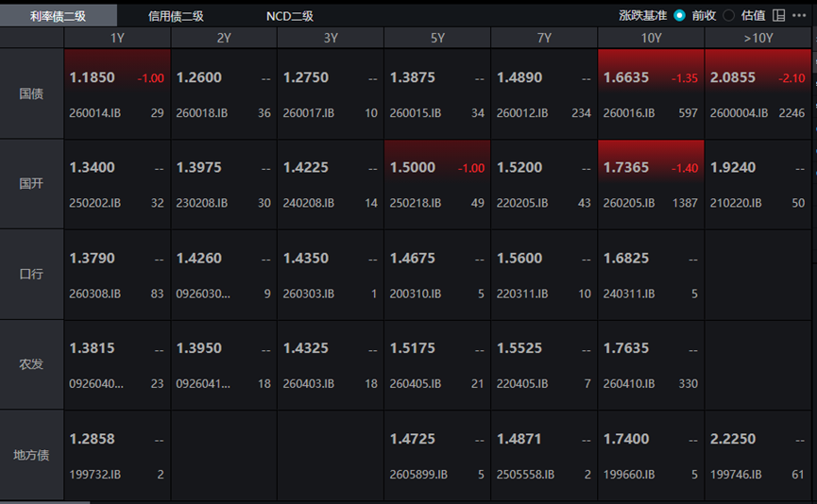Open the three-dot more options menu

[799, 16]
